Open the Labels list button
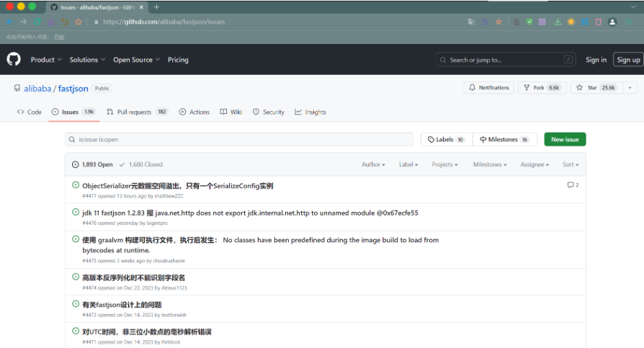 coord(447,139)
